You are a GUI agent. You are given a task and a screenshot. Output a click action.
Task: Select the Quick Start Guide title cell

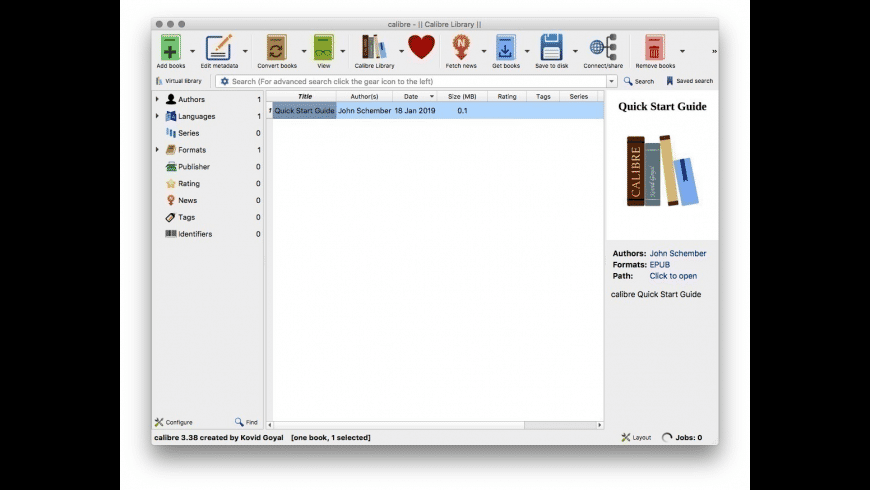(305, 110)
